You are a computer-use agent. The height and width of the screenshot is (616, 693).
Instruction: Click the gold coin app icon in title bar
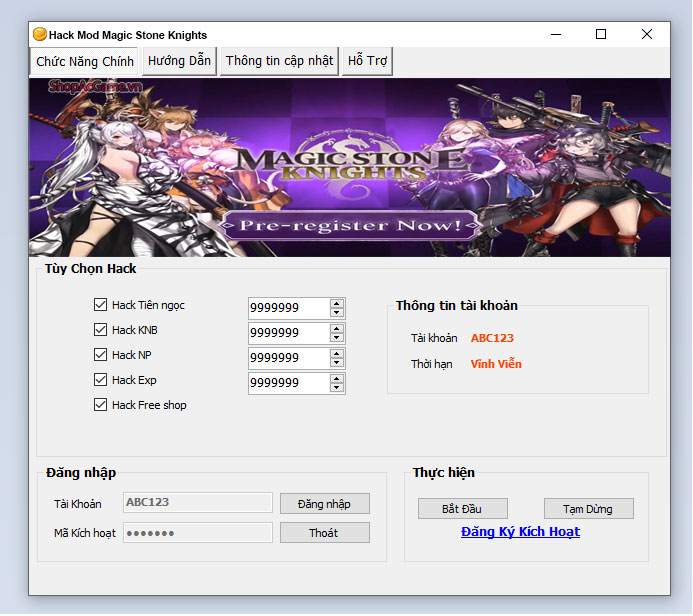click(40, 34)
